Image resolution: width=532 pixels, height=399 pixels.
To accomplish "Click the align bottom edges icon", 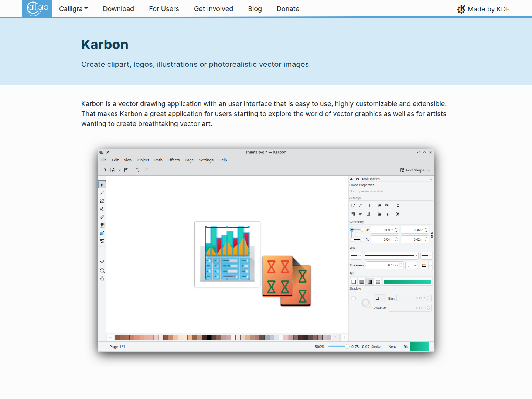I will point(368,214).
